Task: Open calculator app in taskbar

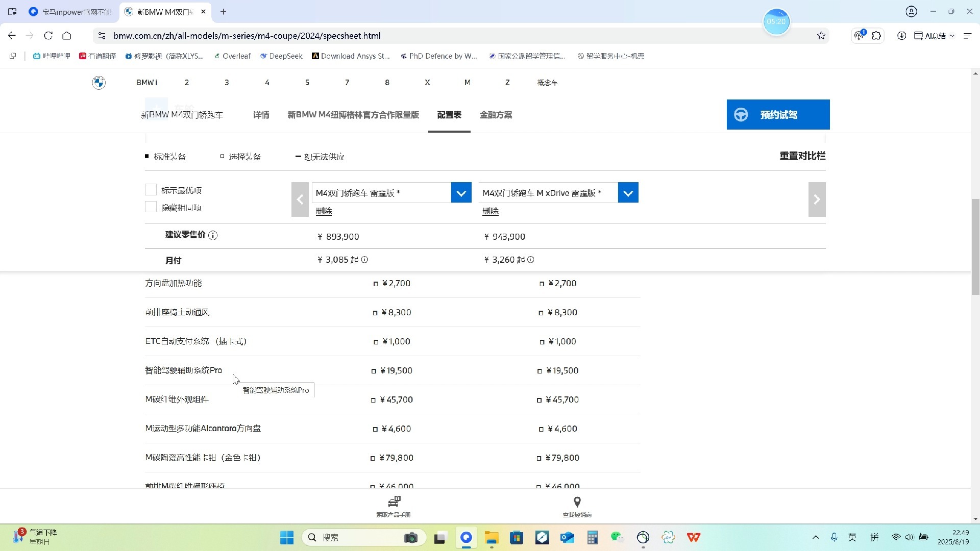Action: point(593,537)
